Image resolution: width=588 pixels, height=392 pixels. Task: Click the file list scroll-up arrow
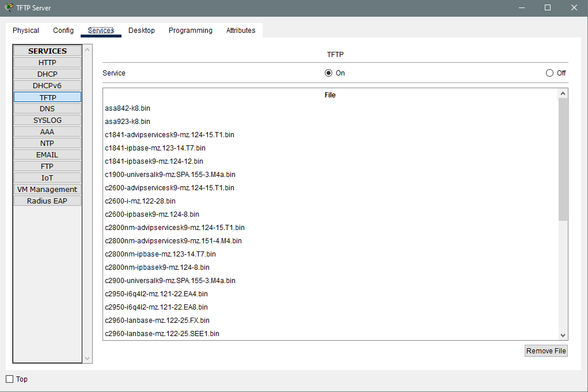[563, 93]
